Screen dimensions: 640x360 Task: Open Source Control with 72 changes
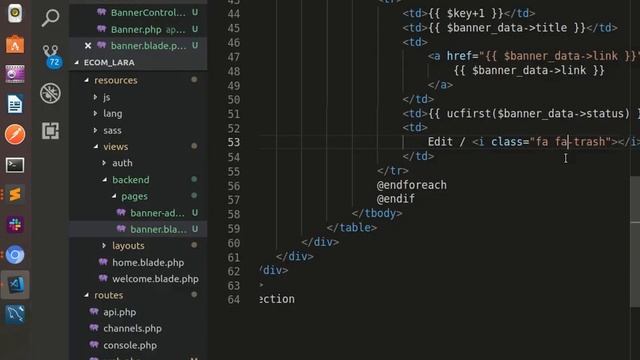(x=50, y=56)
